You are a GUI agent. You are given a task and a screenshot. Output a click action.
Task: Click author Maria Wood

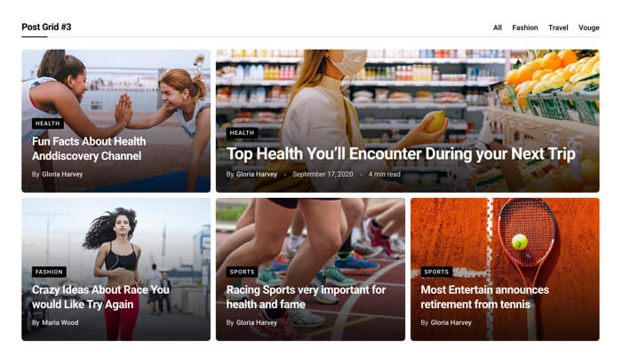60,322
